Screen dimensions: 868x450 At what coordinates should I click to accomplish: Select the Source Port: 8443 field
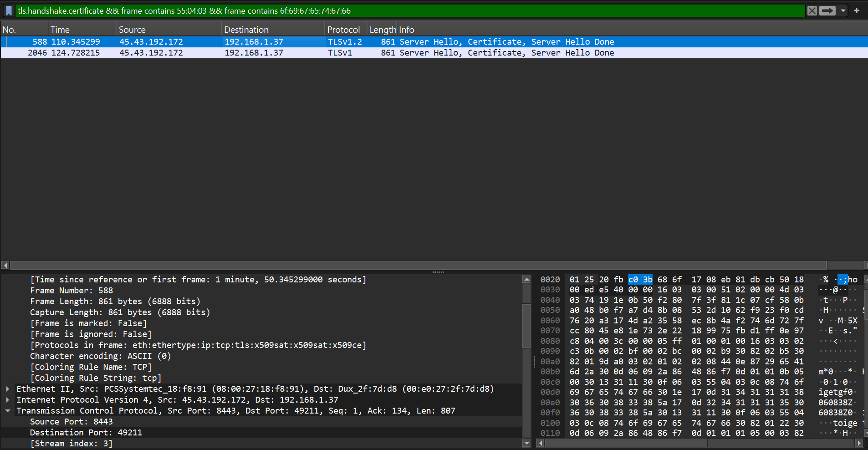click(71, 422)
